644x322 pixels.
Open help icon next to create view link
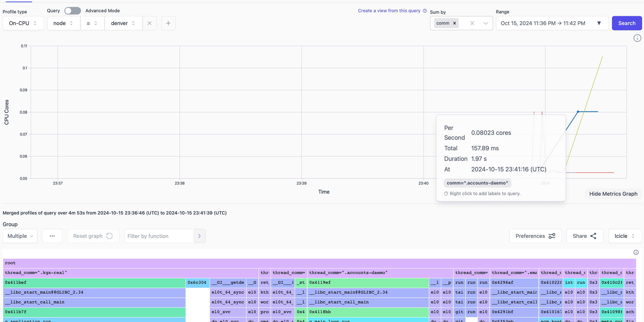click(x=425, y=11)
